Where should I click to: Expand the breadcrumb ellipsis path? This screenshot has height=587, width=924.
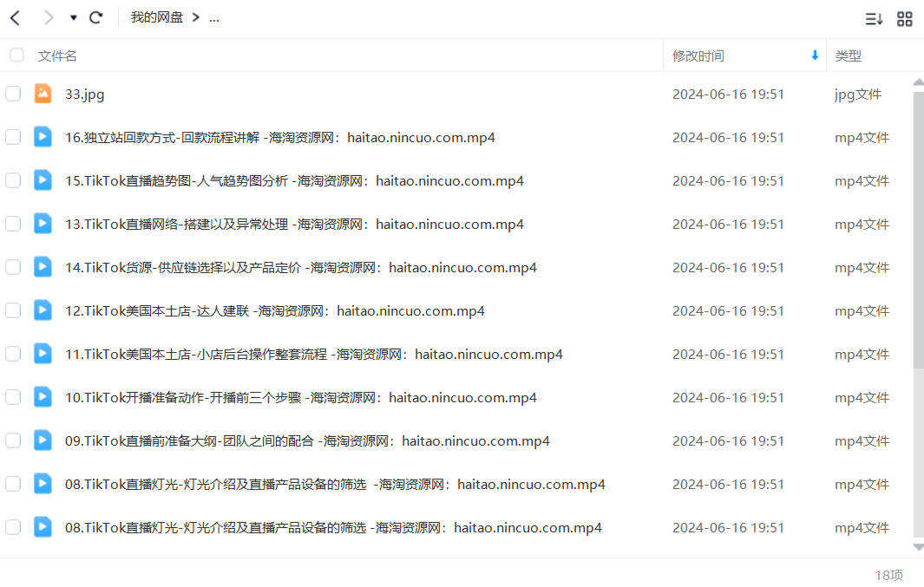tap(214, 19)
